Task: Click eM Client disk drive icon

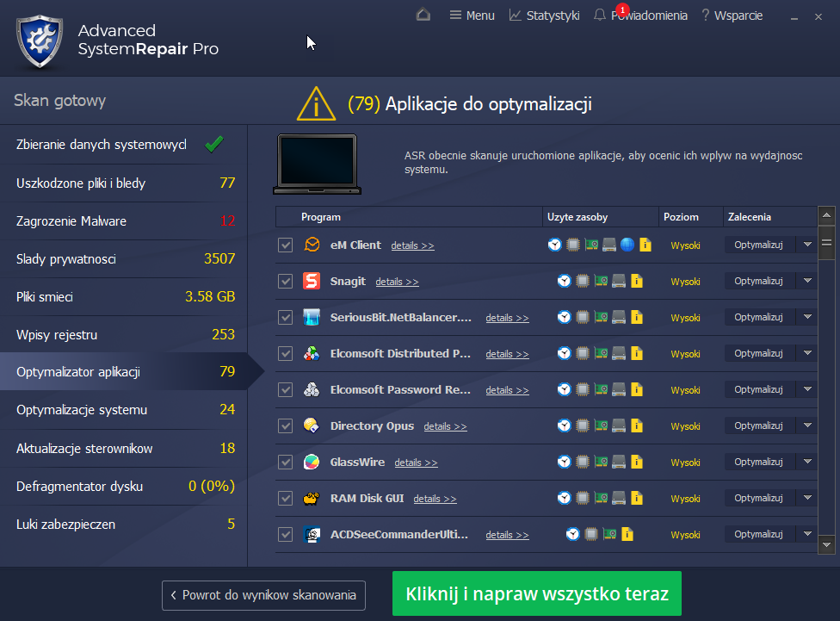Action: click(x=609, y=245)
